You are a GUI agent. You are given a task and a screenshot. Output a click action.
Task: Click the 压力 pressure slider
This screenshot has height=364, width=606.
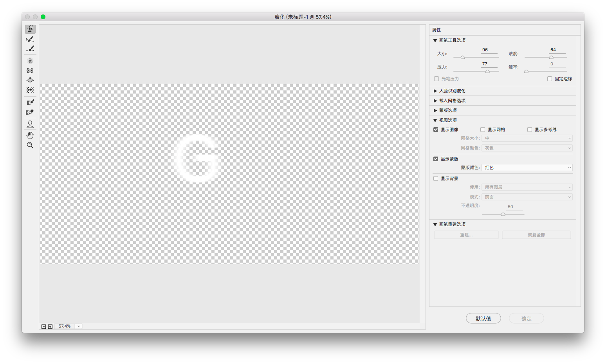tap(476, 72)
